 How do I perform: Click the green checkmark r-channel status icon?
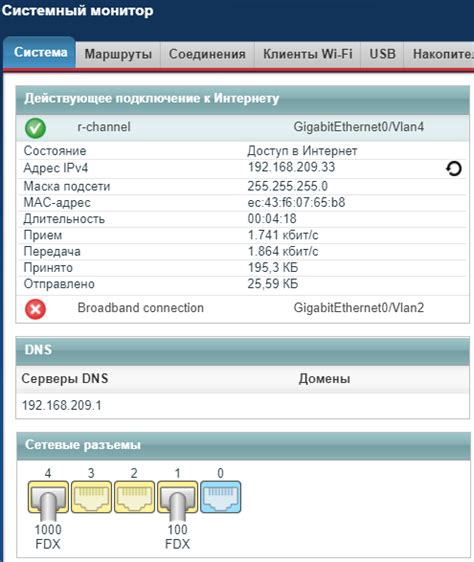[x=35, y=128]
